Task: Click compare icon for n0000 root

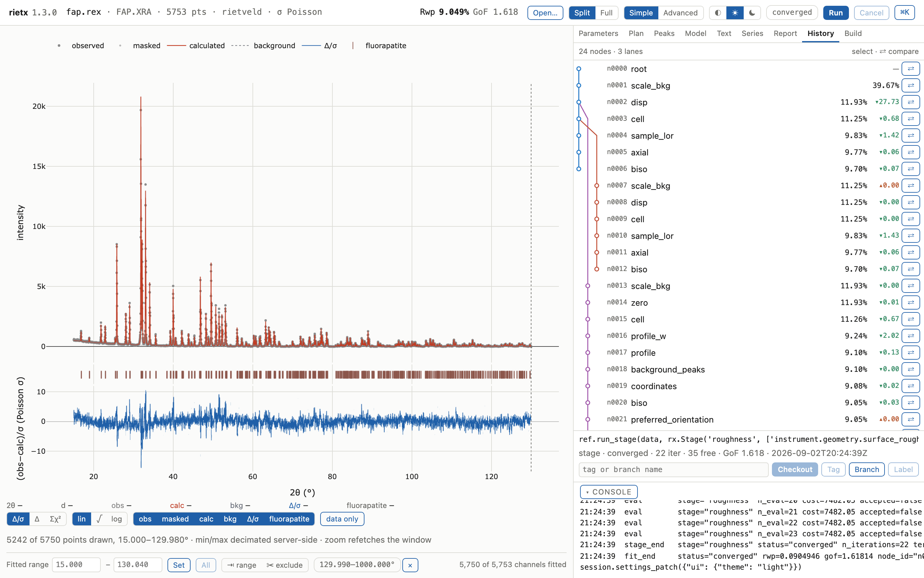Action: click(910, 69)
